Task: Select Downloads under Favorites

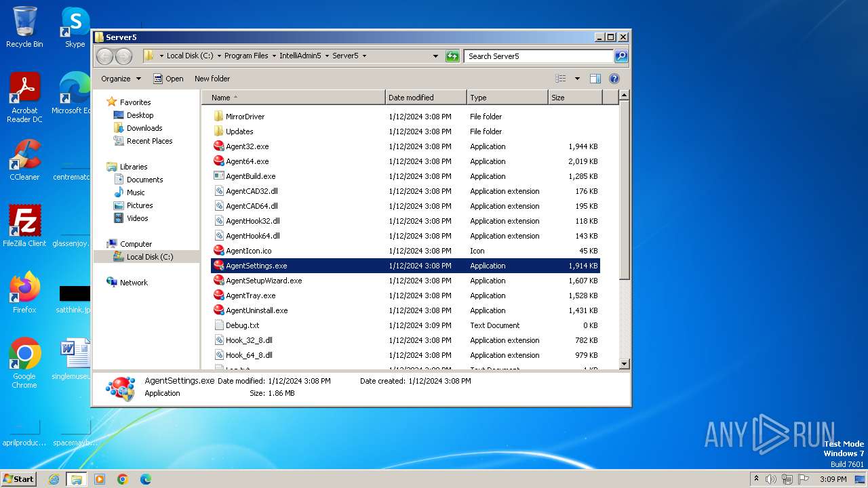Action: pyautogui.click(x=144, y=128)
